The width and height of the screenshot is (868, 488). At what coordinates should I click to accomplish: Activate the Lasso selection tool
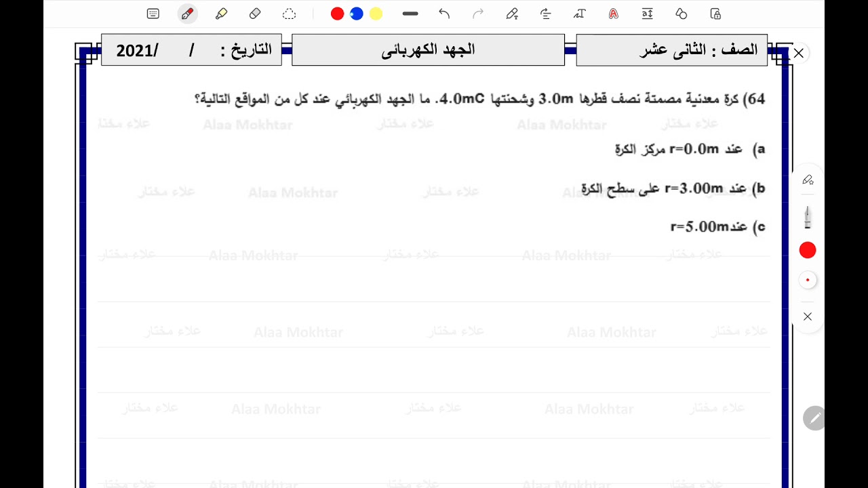(x=289, y=14)
